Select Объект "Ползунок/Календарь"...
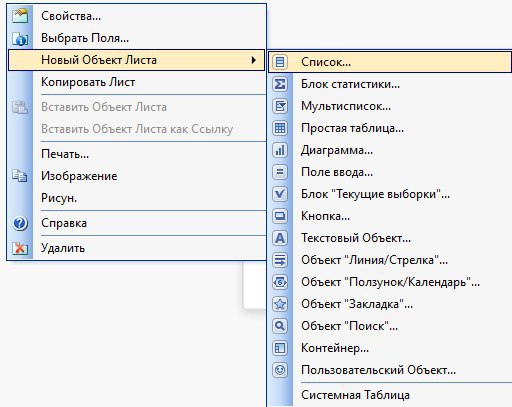The width and height of the screenshot is (512, 407). [x=390, y=282]
